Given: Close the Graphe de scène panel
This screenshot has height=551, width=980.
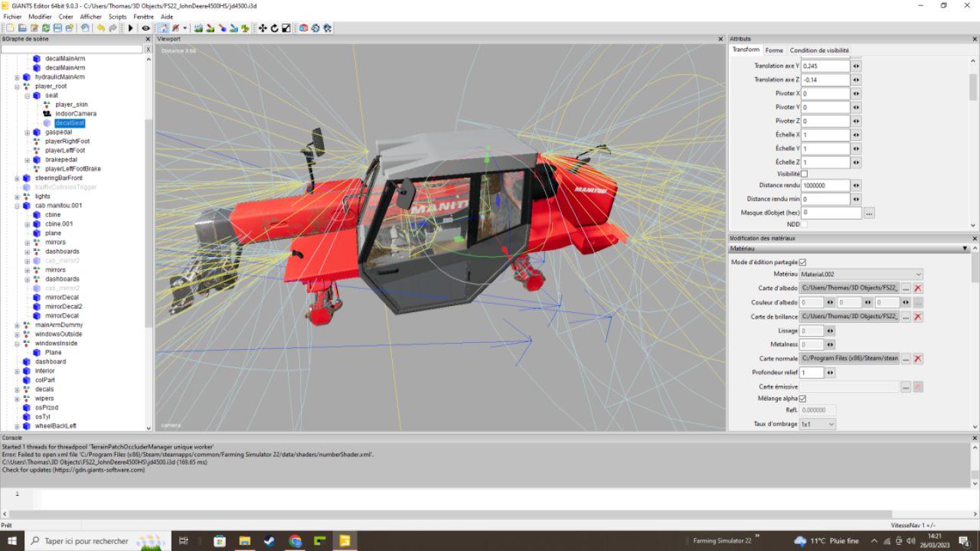Looking at the screenshot, I should pyautogui.click(x=149, y=39).
